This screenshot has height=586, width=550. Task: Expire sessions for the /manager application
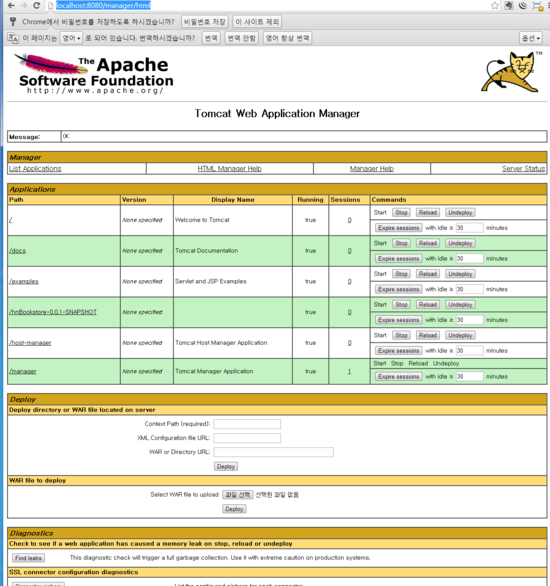coord(398,376)
